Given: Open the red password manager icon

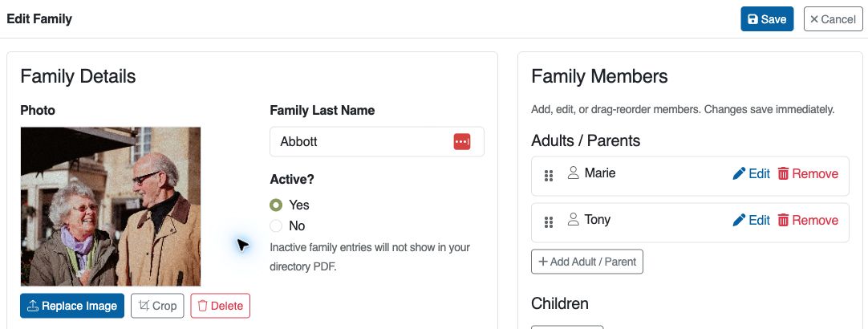Looking at the screenshot, I should point(462,142).
